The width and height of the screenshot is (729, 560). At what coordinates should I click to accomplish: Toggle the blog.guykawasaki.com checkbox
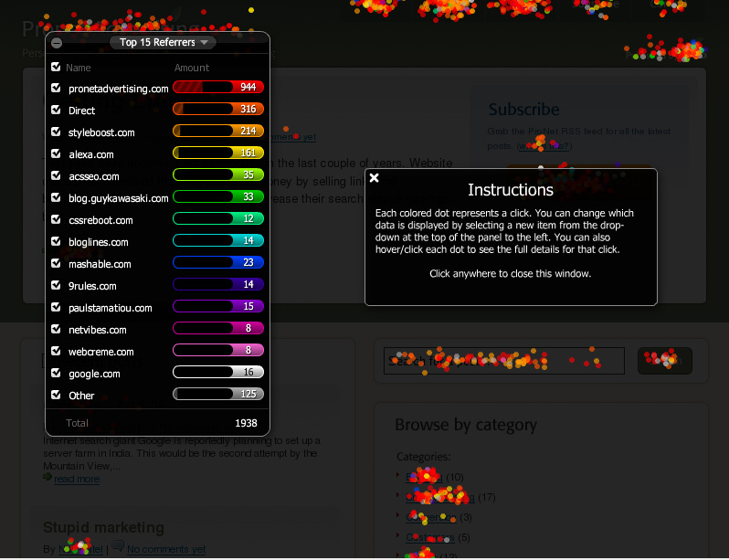point(56,197)
